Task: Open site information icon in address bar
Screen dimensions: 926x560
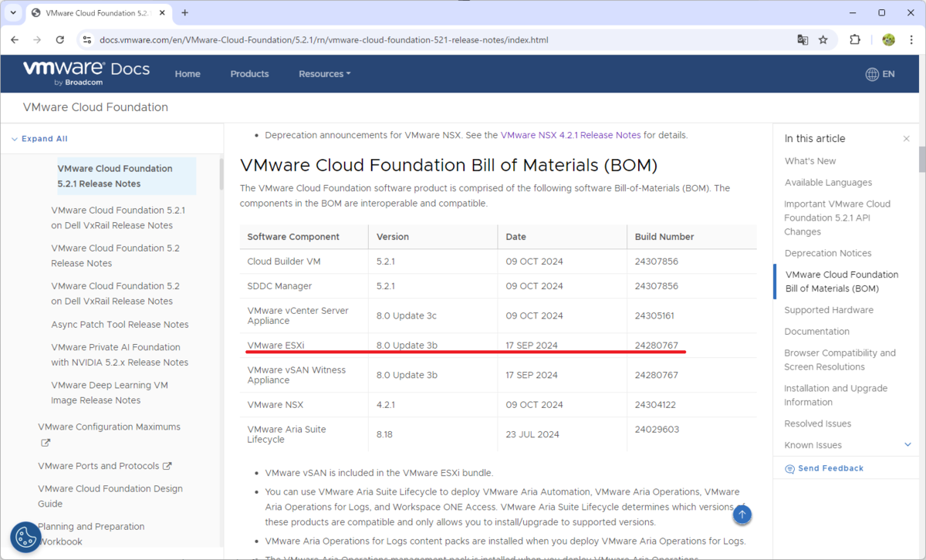Action: (86, 39)
